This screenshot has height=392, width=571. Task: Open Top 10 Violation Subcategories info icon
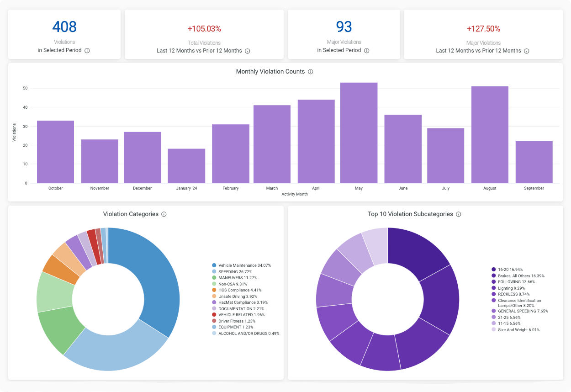click(459, 214)
